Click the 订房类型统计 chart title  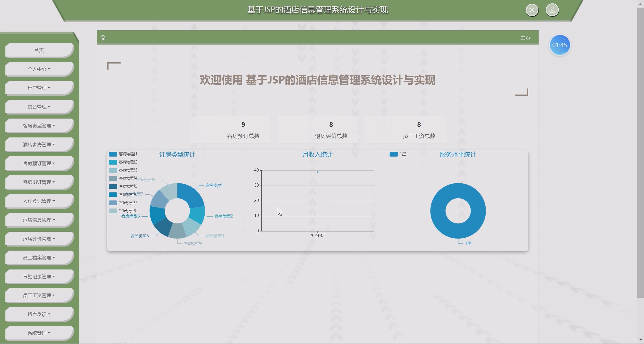coord(177,155)
